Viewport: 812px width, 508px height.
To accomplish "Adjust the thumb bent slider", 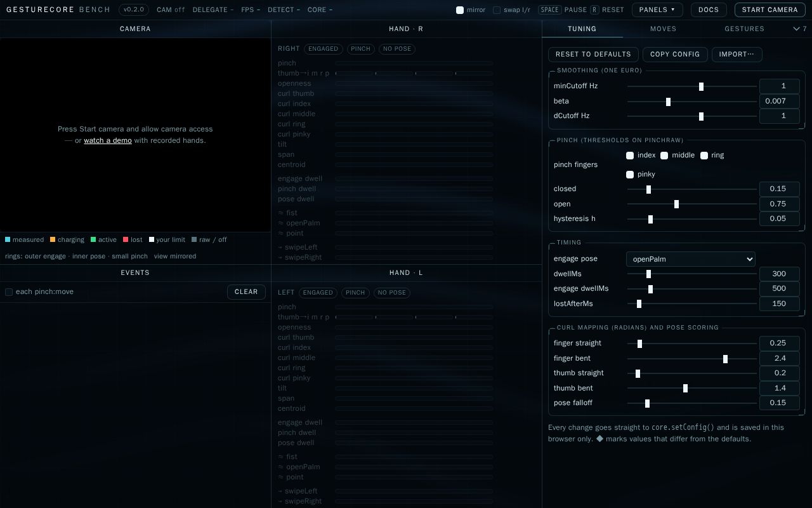I will pyautogui.click(x=691, y=388).
